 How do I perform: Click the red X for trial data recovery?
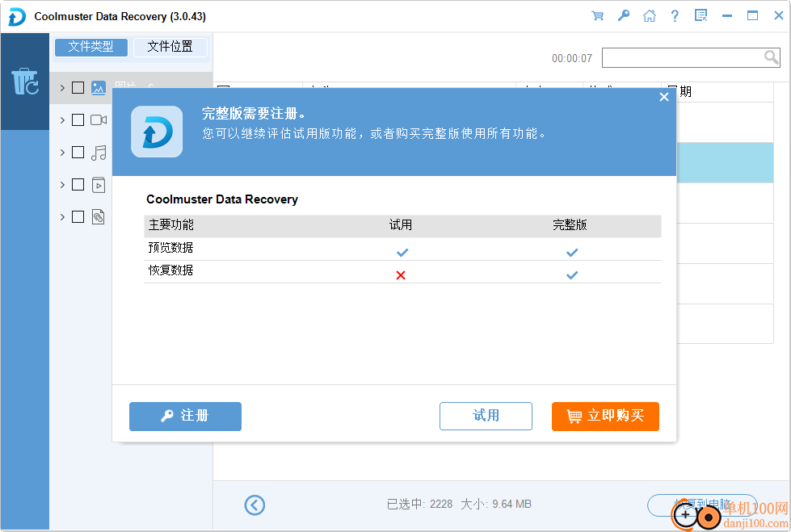tap(401, 275)
